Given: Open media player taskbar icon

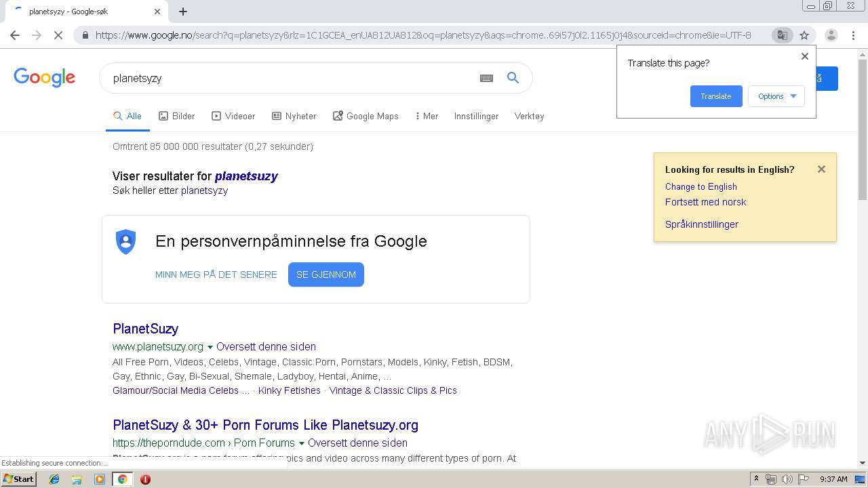Looking at the screenshot, I should tap(100, 479).
